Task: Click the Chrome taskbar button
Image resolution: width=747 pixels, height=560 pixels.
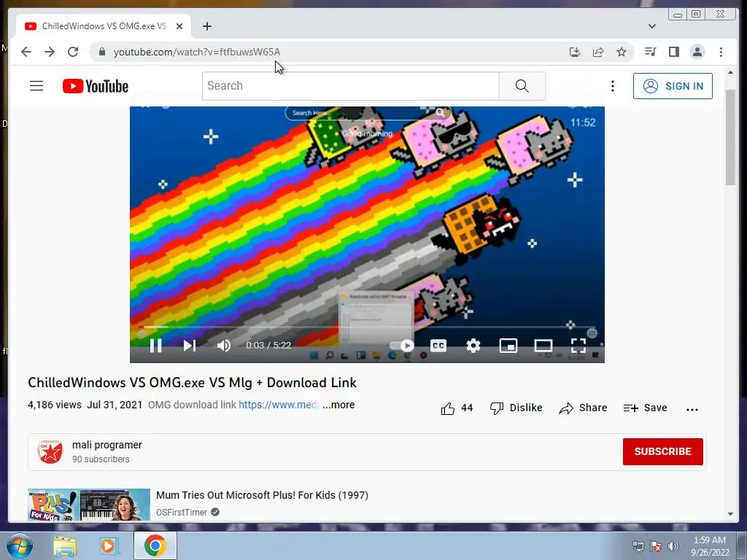Action: 155,545
